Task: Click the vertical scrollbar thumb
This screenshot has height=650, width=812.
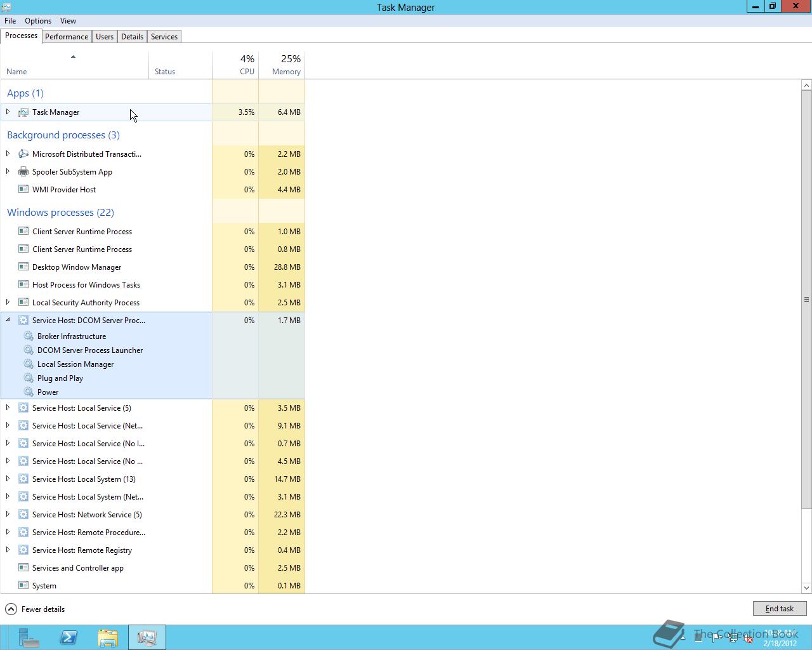Action: pos(806,300)
